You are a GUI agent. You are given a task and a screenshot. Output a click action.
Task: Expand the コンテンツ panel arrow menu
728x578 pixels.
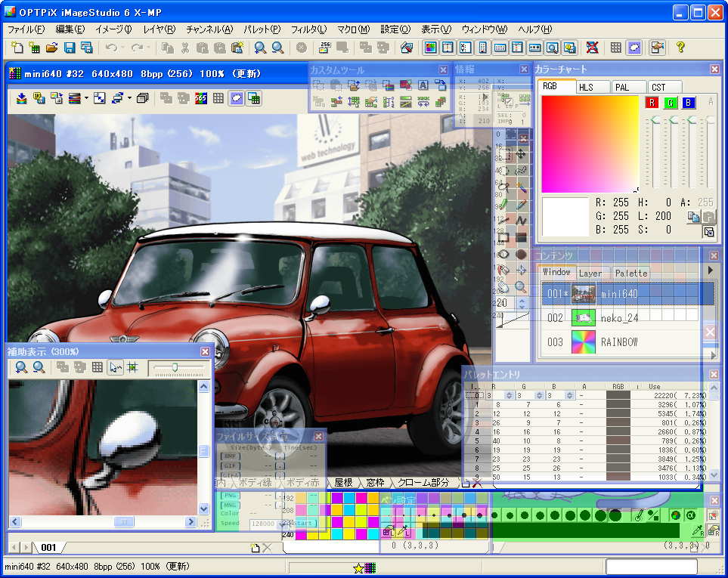[710, 270]
